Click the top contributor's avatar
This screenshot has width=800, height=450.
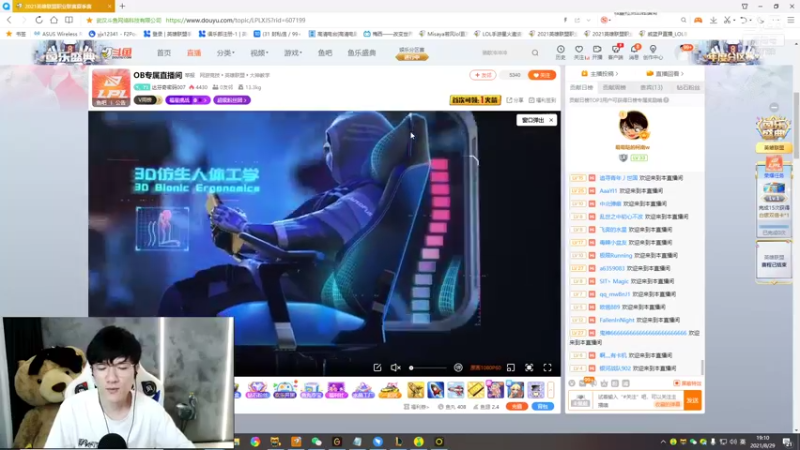point(633,126)
